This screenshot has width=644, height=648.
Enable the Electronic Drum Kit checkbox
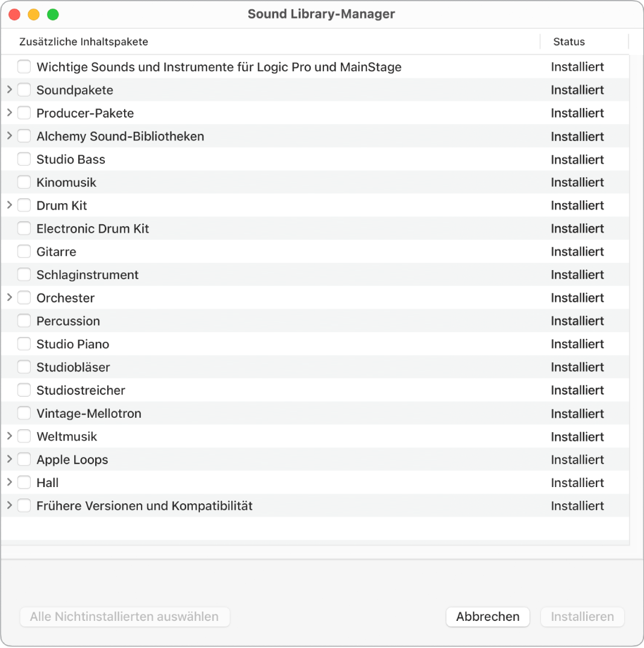24,228
